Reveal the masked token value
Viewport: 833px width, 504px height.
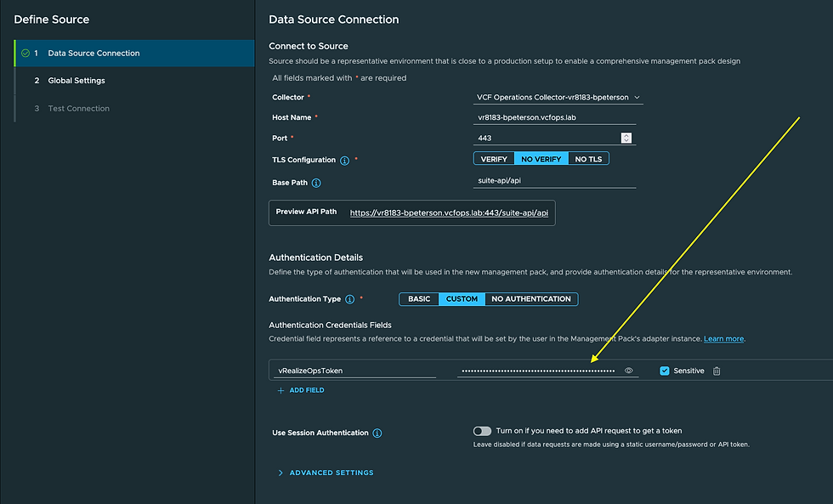pyautogui.click(x=629, y=371)
